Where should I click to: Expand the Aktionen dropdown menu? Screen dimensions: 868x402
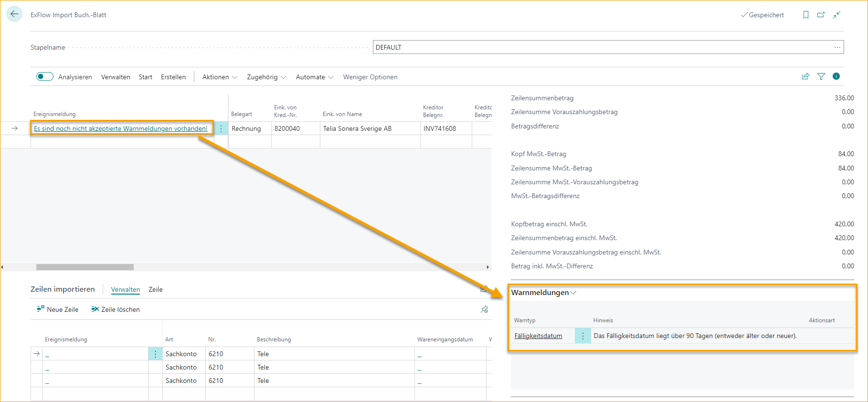coord(220,77)
